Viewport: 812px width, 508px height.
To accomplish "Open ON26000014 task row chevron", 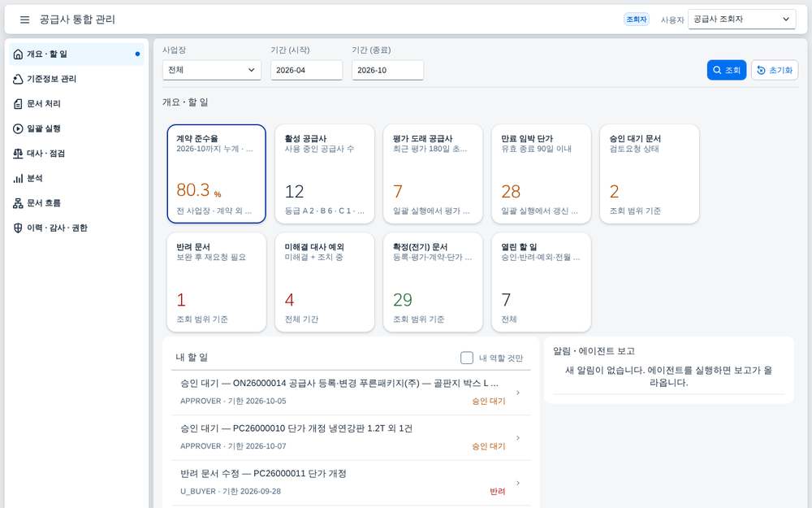I will tap(518, 393).
